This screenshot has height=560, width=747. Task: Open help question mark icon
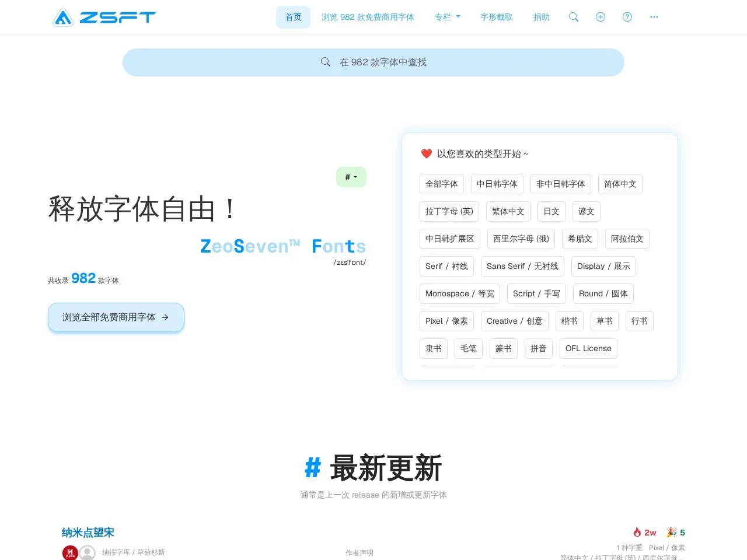(x=627, y=17)
